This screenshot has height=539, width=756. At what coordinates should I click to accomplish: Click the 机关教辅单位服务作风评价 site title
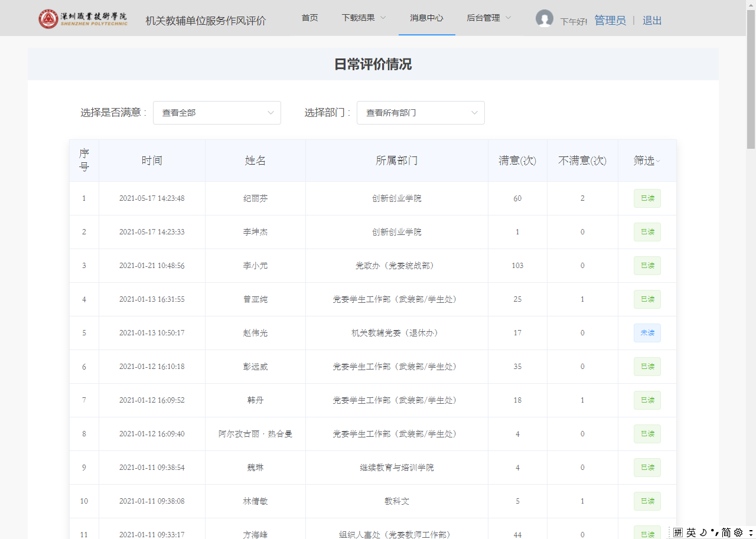click(x=206, y=21)
